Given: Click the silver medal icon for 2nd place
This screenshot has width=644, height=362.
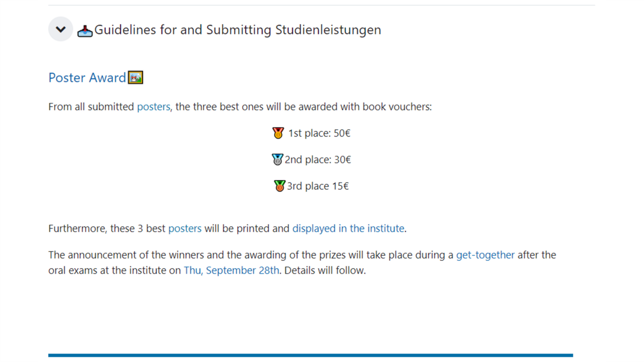Looking at the screenshot, I should pyautogui.click(x=277, y=160).
